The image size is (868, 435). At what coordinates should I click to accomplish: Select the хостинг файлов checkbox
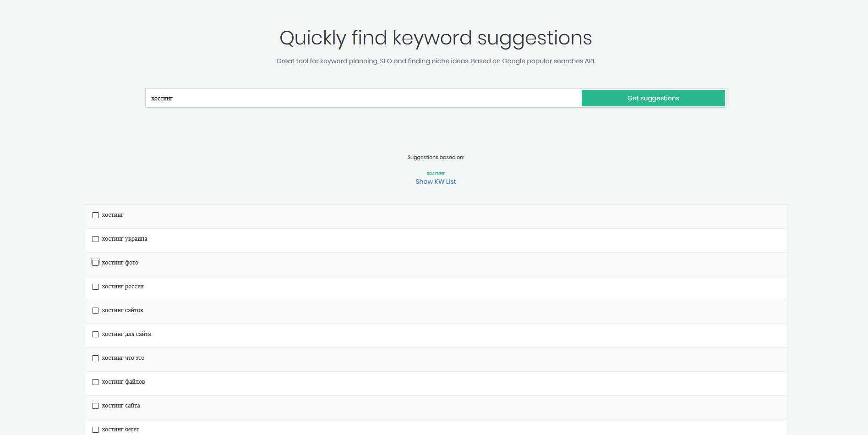[95, 382]
